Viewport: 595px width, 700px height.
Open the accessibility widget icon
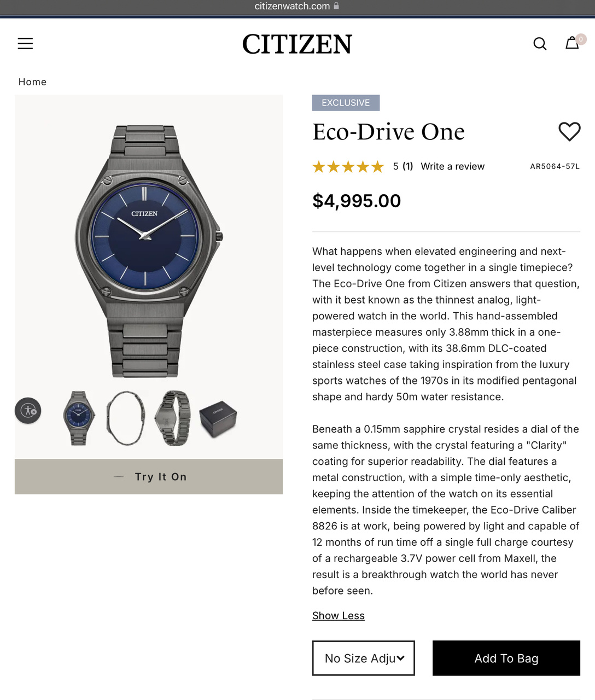coord(28,410)
